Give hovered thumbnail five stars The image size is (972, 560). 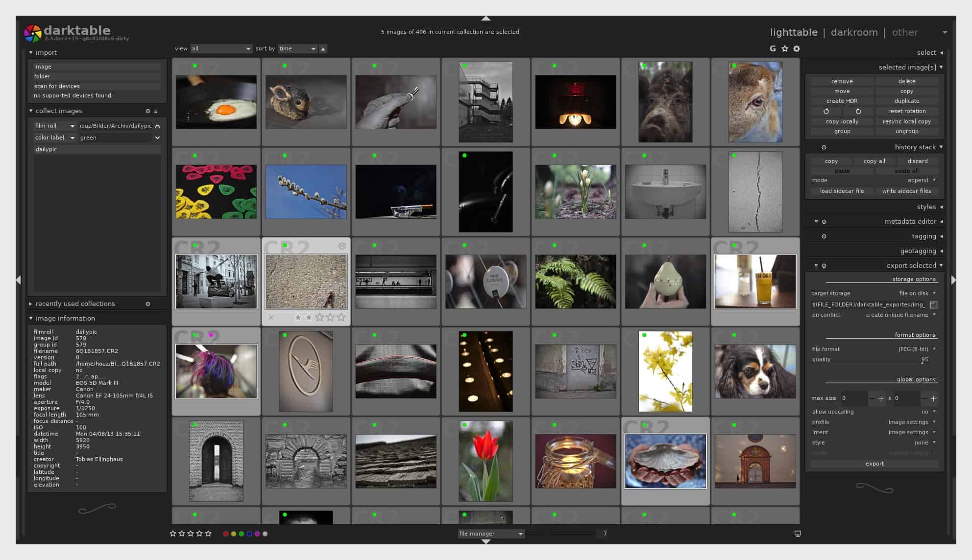(341, 318)
